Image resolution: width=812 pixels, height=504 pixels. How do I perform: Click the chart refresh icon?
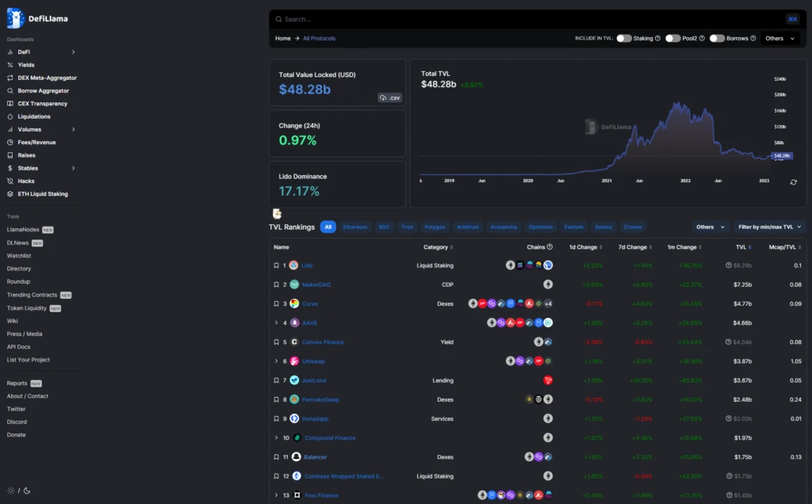(x=793, y=182)
